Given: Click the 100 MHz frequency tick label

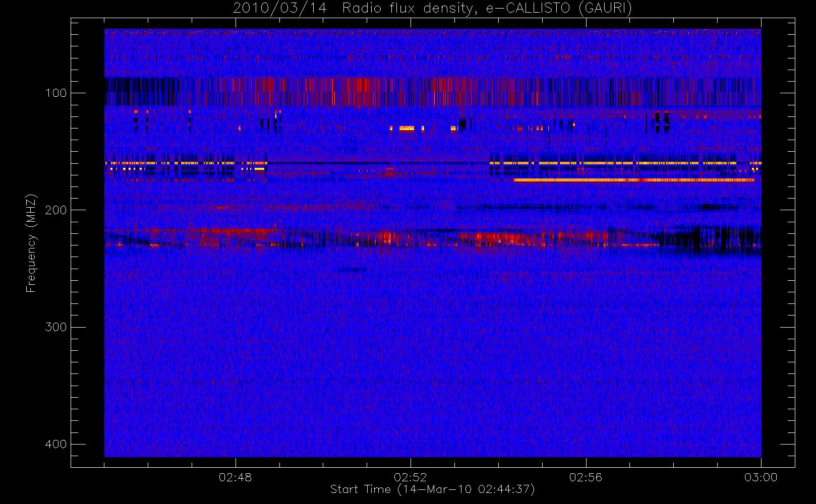Looking at the screenshot, I should (56, 93).
